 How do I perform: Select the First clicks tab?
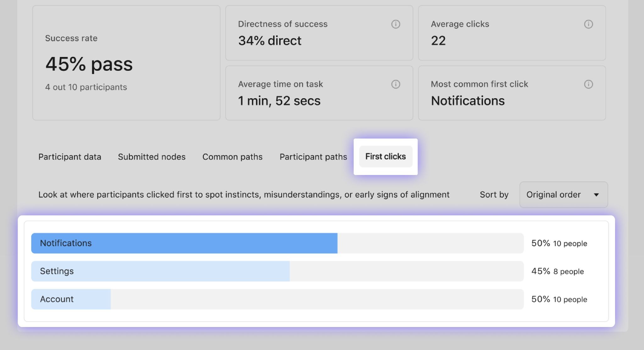[x=386, y=156]
